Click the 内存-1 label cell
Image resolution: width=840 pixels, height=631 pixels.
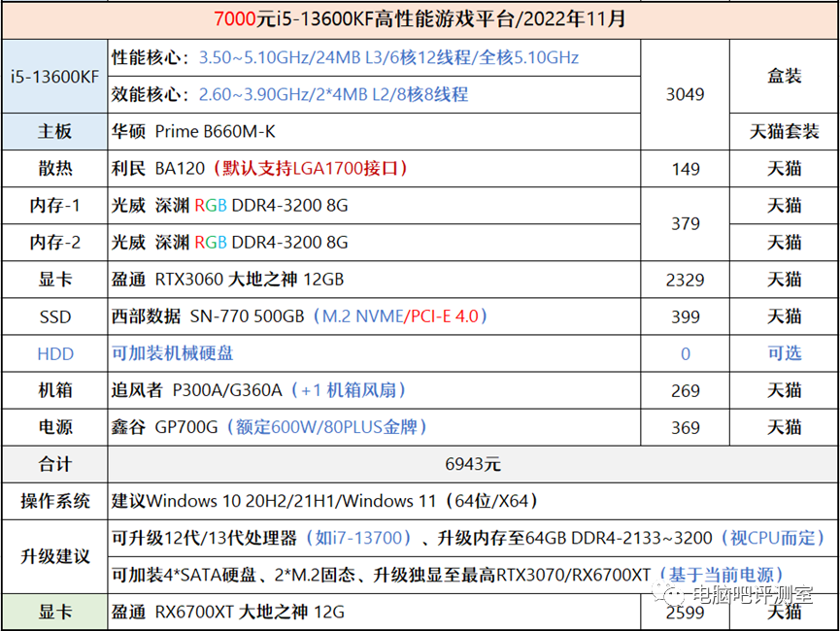pyautogui.click(x=54, y=206)
